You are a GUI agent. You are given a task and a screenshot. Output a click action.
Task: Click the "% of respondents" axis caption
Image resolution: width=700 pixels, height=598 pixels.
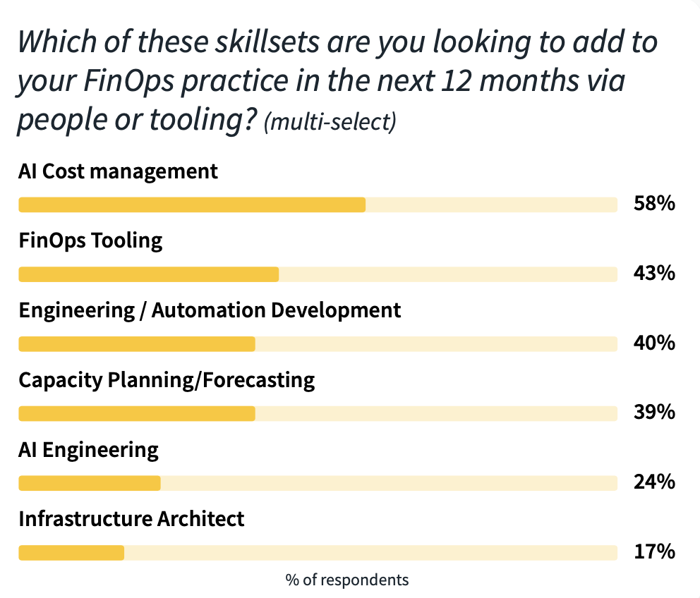pyautogui.click(x=347, y=580)
